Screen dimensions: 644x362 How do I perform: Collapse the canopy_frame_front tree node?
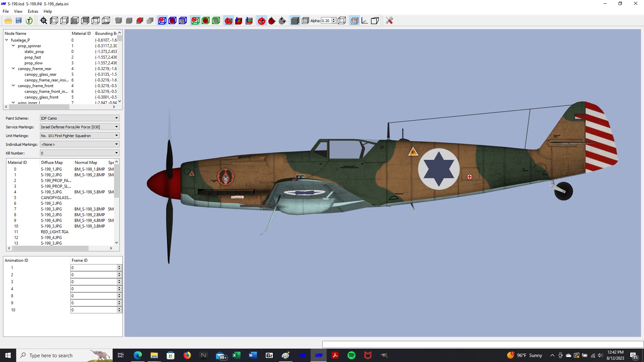pos(13,85)
